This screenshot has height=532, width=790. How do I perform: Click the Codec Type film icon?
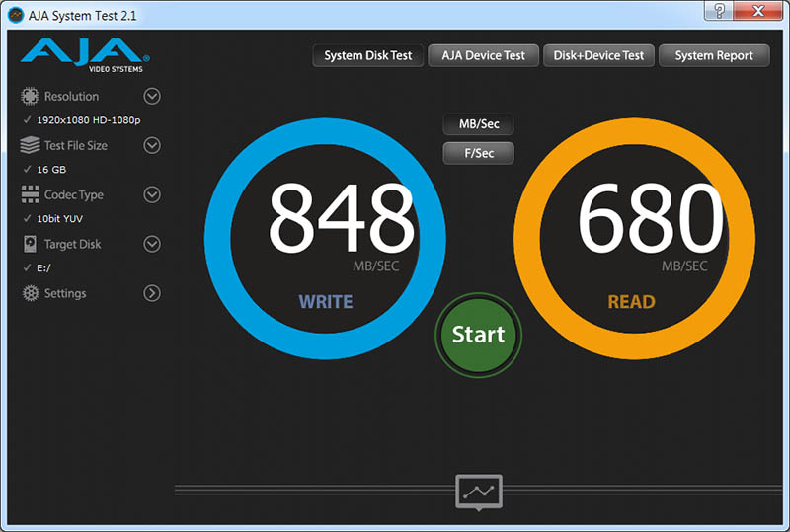click(x=31, y=194)
